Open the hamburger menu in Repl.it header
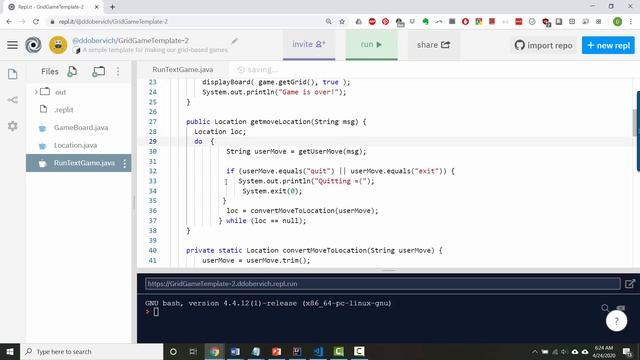The image size is (640, 360). [12, 45]
